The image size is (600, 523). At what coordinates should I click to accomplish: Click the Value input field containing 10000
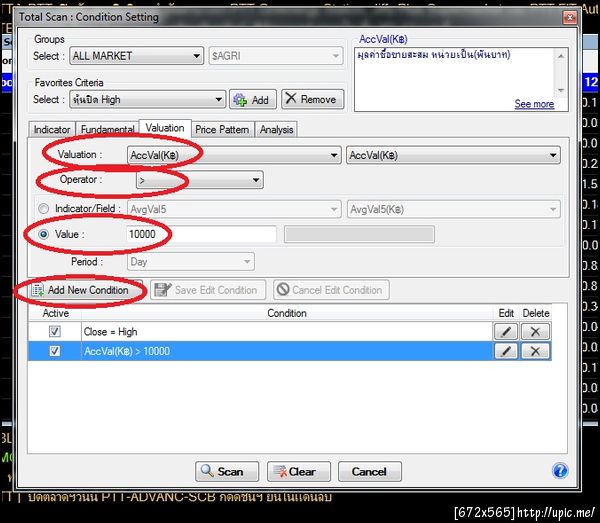(x=201, y=234)
